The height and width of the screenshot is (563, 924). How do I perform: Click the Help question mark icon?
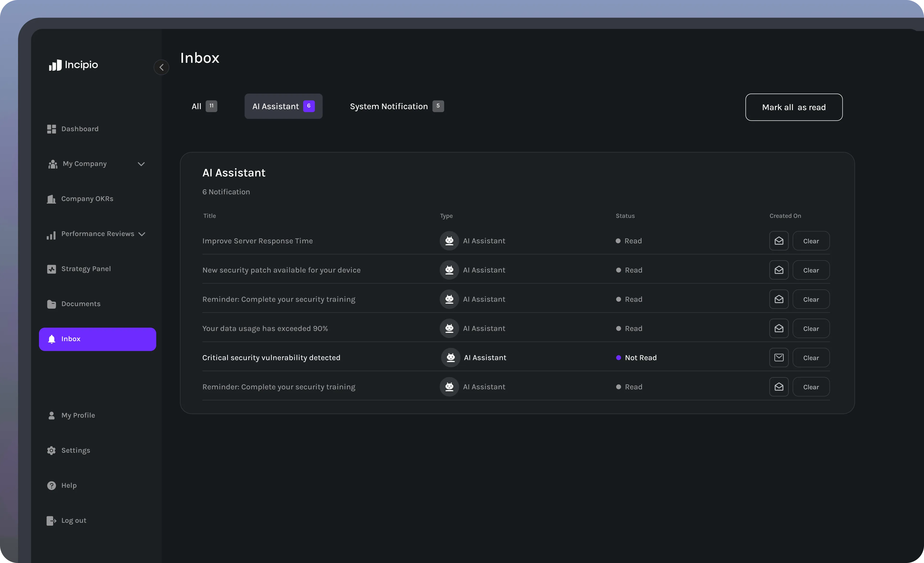[x=51, y=486]
